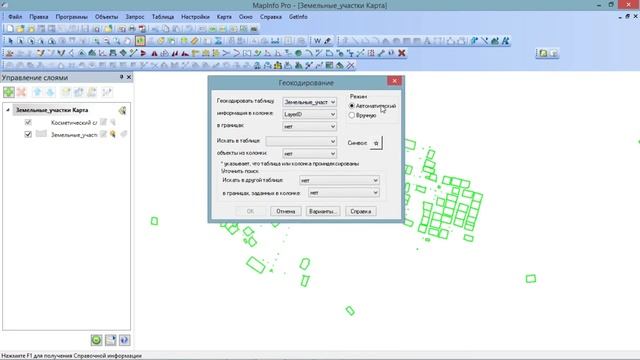This screenshot has width=640, height=360.
Task: Toggle selectable on Косметический layer
Action: tap(113, 122)
